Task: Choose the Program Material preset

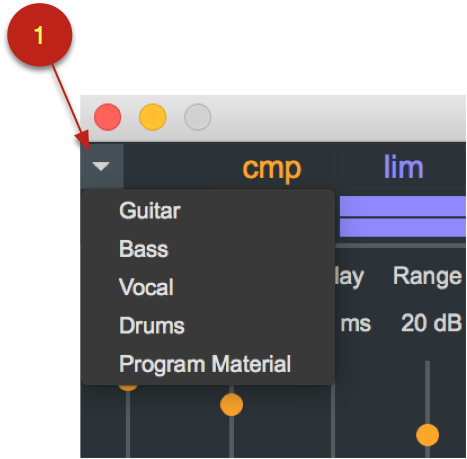Action: (x=205, y=364)
